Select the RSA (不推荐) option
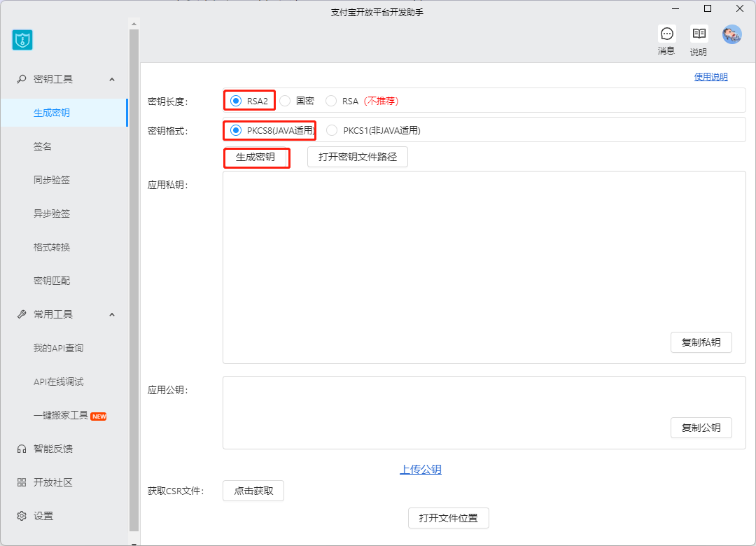756x546 pixels. coord(330,101)
